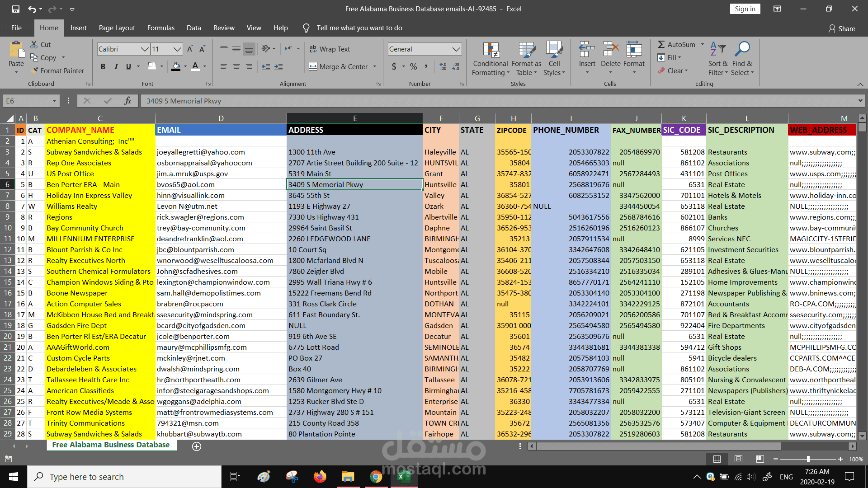This screenshot has height=488, width=868.
Task: Open the Fill dropdown
Action: coord(669,57)
